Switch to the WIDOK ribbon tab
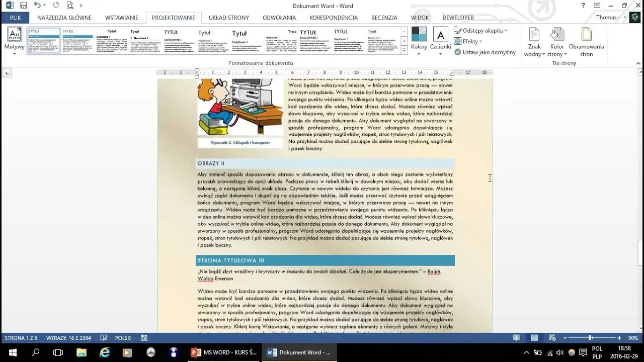 [x=420, y=17]
